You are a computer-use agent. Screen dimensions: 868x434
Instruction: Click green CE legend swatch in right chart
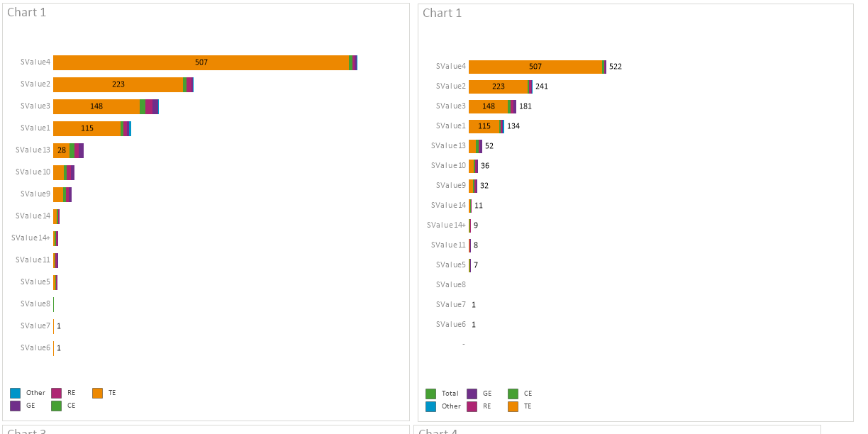(x=513, y=394)
